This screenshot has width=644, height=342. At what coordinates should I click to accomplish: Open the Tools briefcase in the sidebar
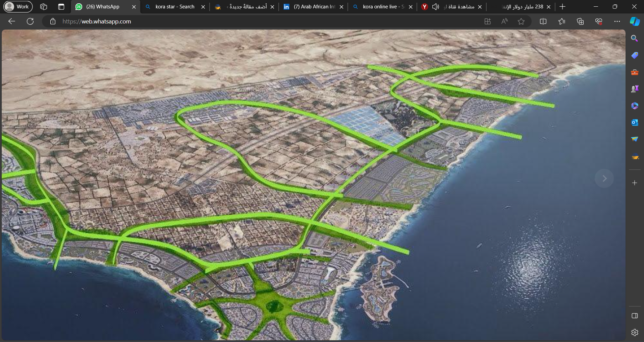634,72
